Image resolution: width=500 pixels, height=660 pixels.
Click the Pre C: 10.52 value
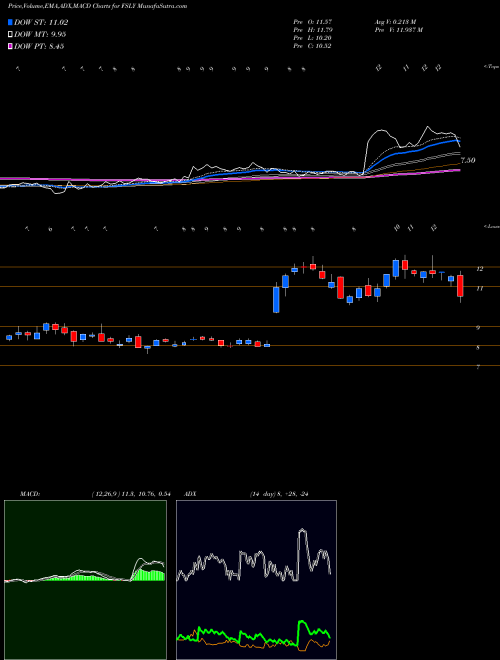point(312,46)
